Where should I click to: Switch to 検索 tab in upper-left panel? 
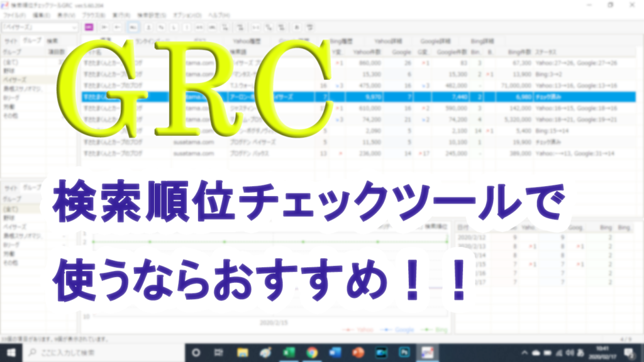(52, 41)
